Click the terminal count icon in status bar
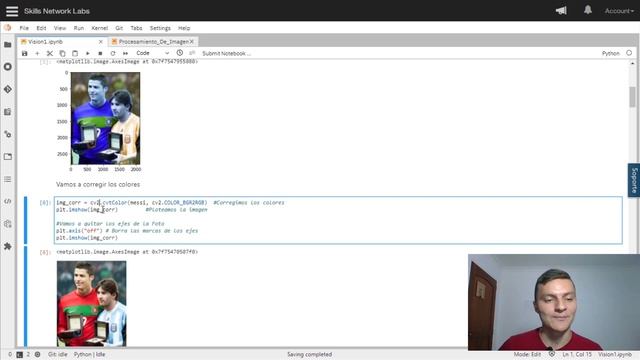The width and height of the screenshot is (640, 360). pyautogui.click(x=19, y=355)
